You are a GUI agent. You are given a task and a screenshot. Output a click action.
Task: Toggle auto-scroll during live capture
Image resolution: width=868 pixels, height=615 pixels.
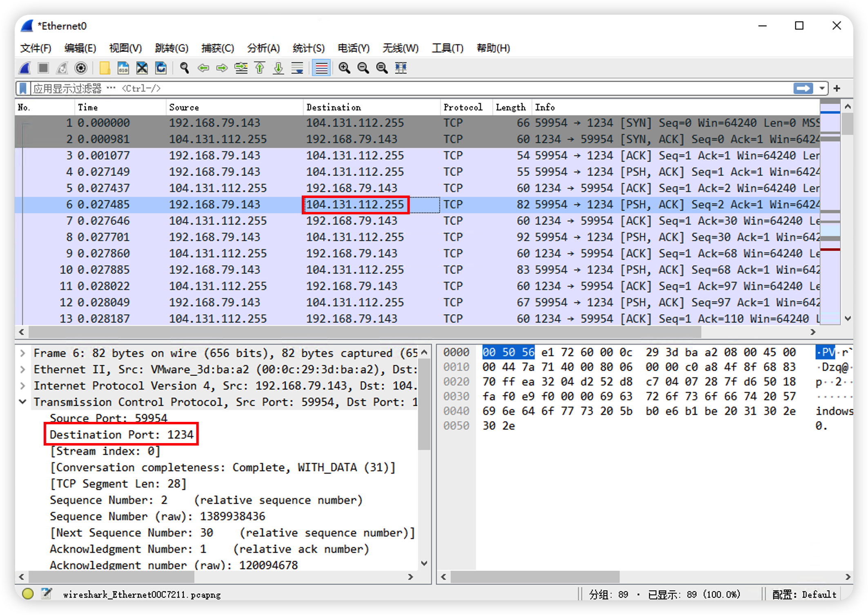click(x=297, y=68)
